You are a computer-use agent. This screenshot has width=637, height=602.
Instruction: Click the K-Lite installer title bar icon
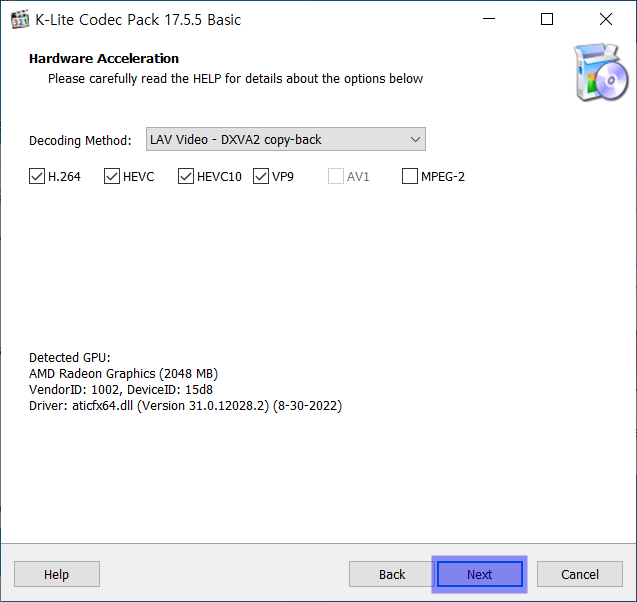20,19
